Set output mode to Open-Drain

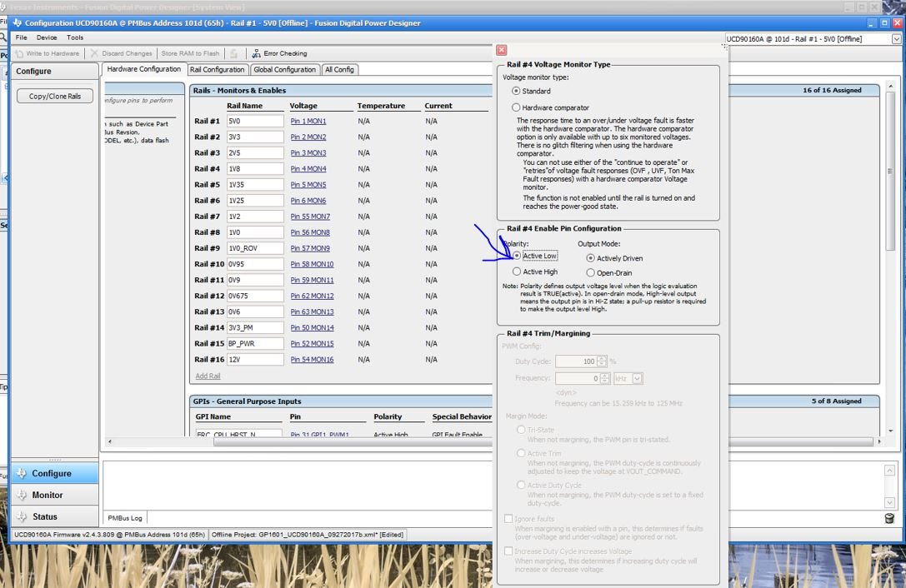point(590,272)
